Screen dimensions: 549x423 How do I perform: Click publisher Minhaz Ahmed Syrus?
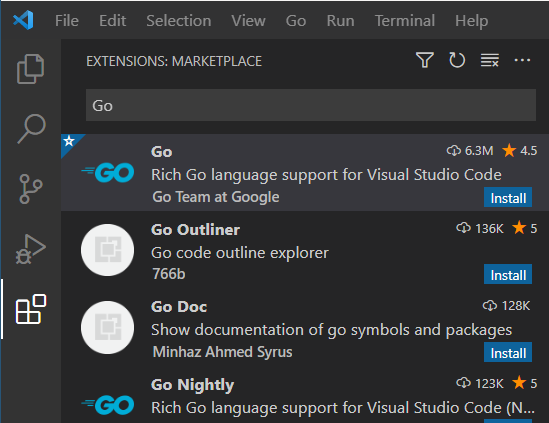[222, 352]
